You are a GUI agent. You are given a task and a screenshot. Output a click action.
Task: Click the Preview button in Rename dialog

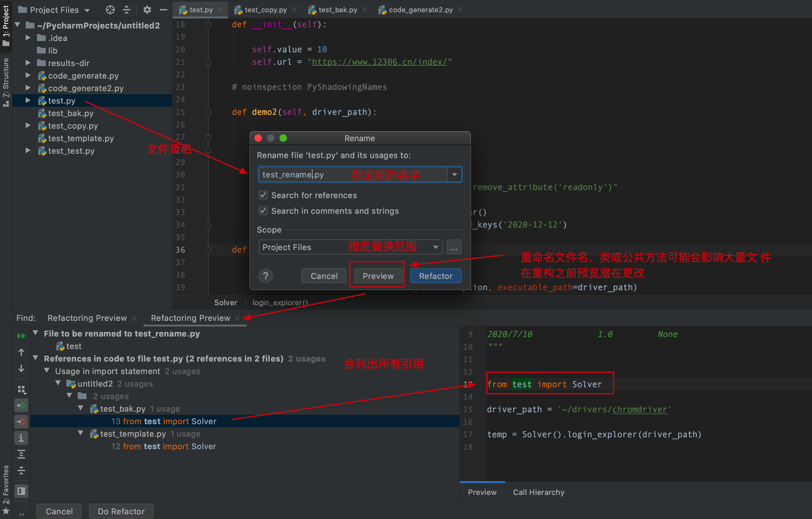point(378,276)
